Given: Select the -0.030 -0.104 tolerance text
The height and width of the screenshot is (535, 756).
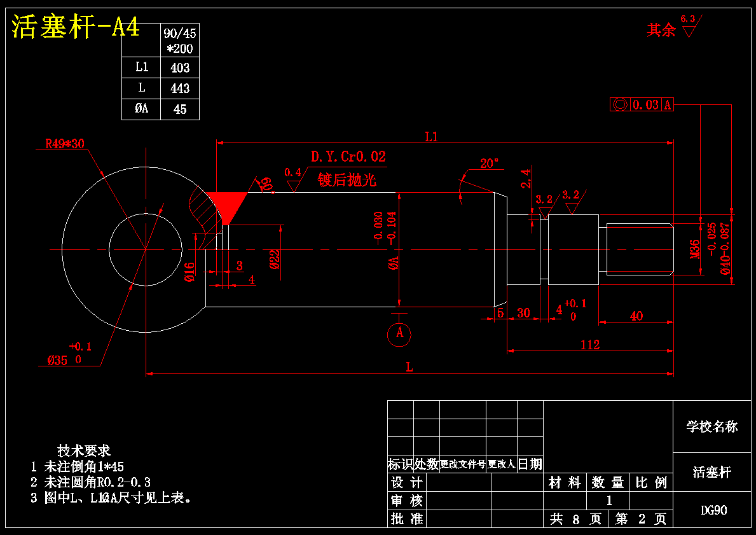Looking at the screenshot, I should pyautogui.click(x=385, y=228).
